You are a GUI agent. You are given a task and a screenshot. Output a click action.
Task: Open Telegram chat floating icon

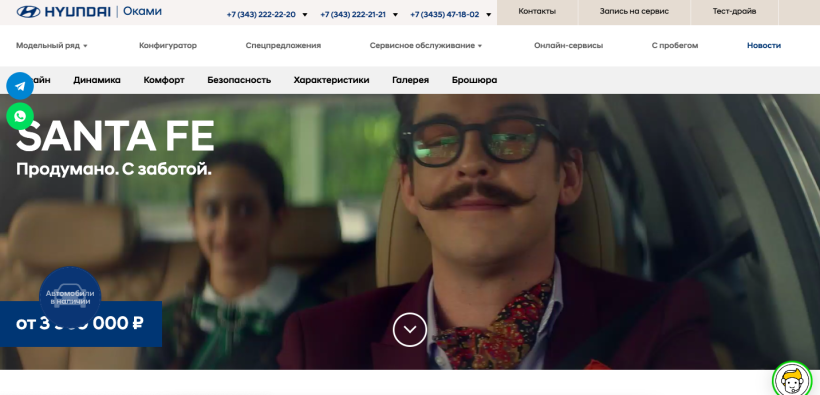coord(20,86)
